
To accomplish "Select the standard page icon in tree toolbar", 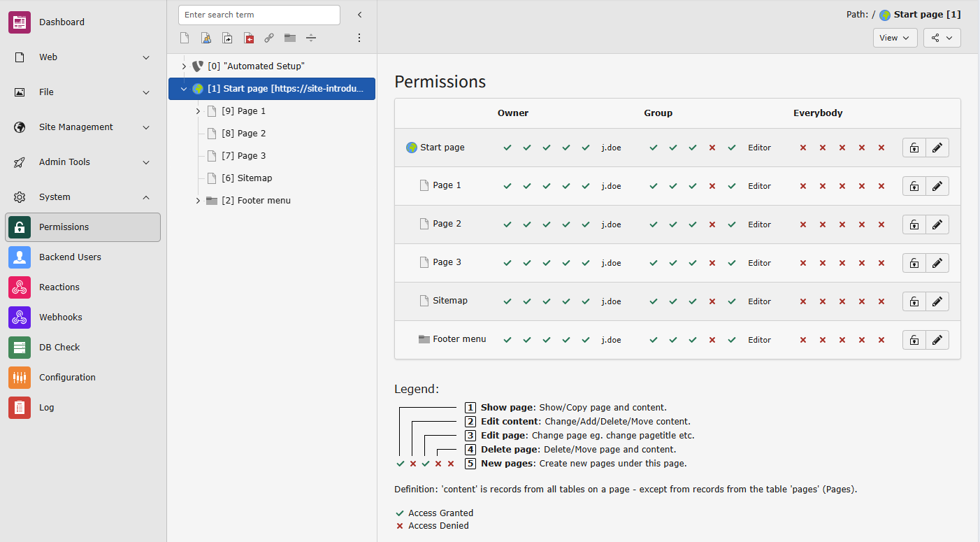I will point(185,38).
